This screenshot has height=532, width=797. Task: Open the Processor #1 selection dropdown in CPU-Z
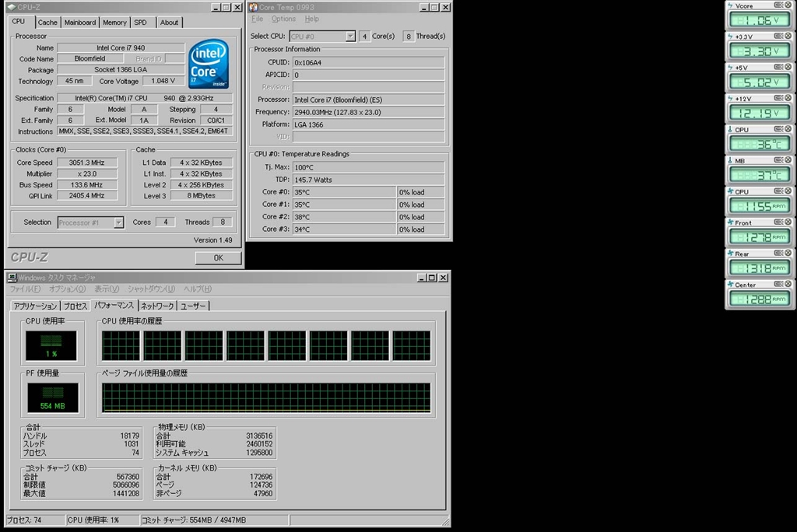118,222
